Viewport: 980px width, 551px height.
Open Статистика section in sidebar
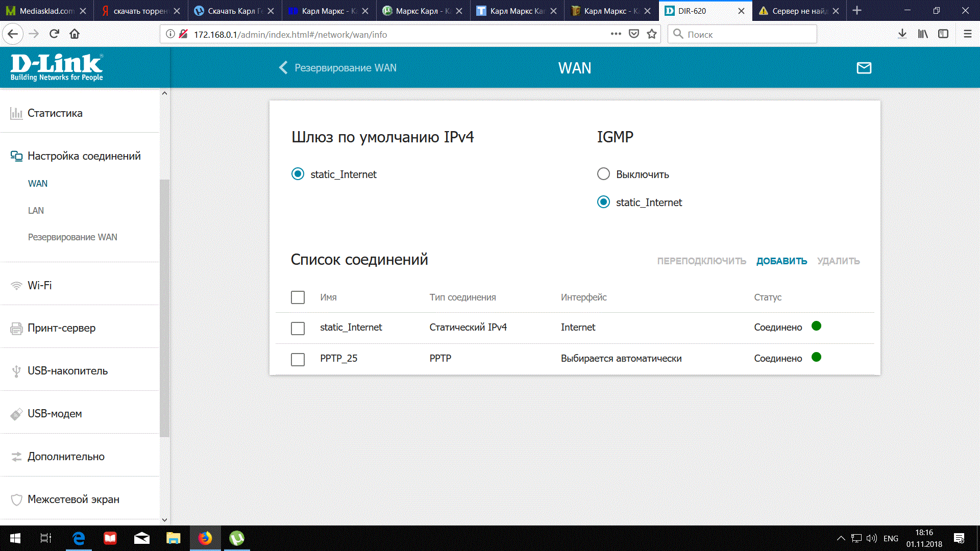point(55,113)
